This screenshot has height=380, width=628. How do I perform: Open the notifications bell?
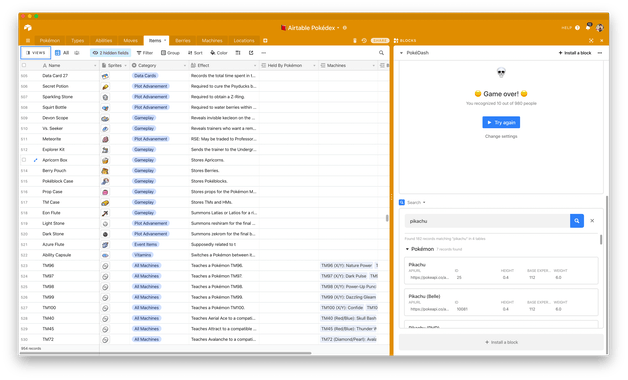[x=588, y=27]
